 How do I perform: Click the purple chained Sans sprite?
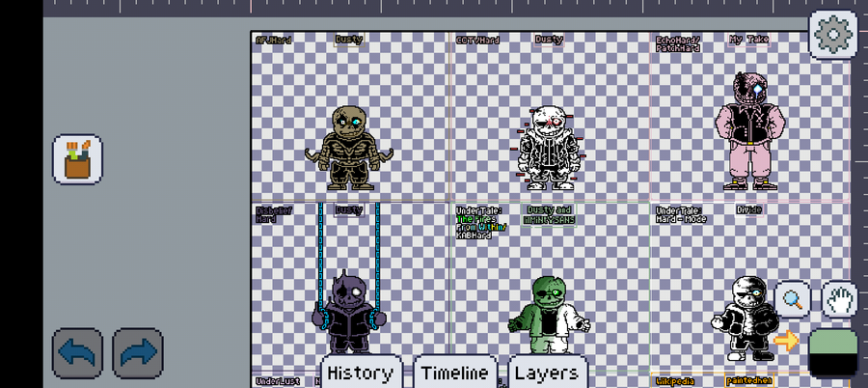coord(349,312)
